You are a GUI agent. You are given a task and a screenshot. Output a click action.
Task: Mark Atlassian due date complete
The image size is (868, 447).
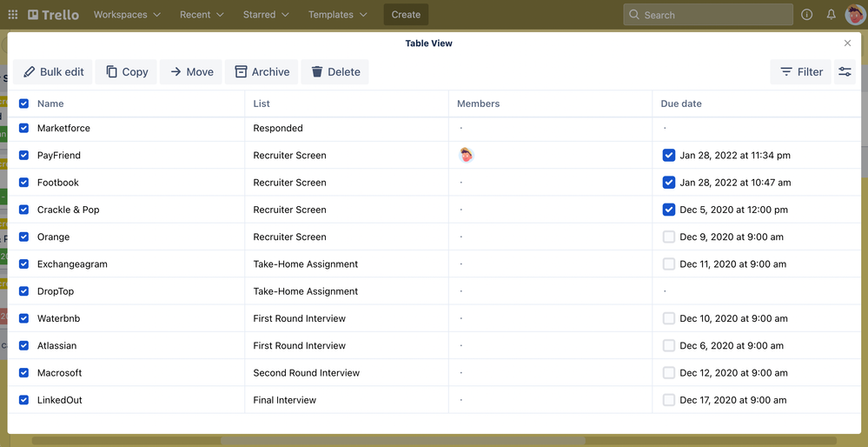pos(669,345)
